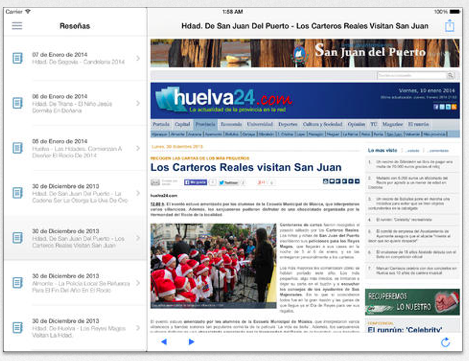The width and height of the screenshot is (469, 361).
Task: Expand chevron for El Niño Jesús Dormita row
Action: coord(138,103)
